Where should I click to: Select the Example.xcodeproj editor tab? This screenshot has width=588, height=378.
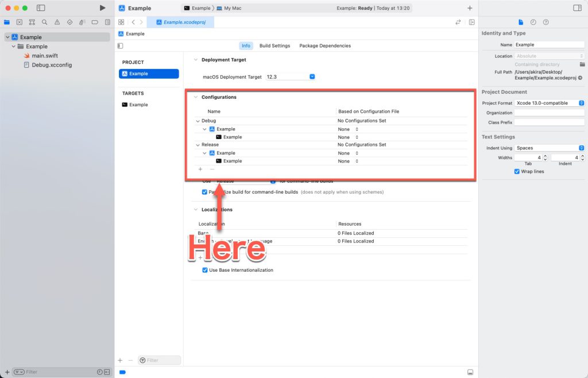click(x=181, y=22)
